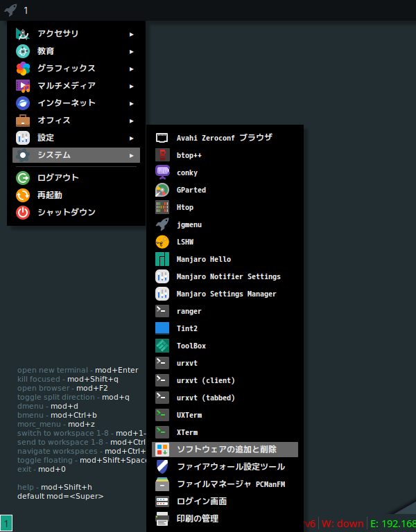
Task: Click the firewall shield icon
Action: [x=162, y=466]
